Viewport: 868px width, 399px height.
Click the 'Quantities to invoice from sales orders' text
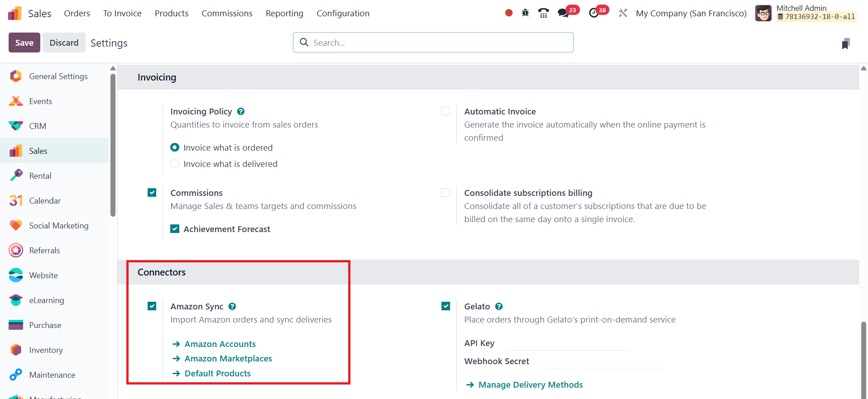coord(245,125)
